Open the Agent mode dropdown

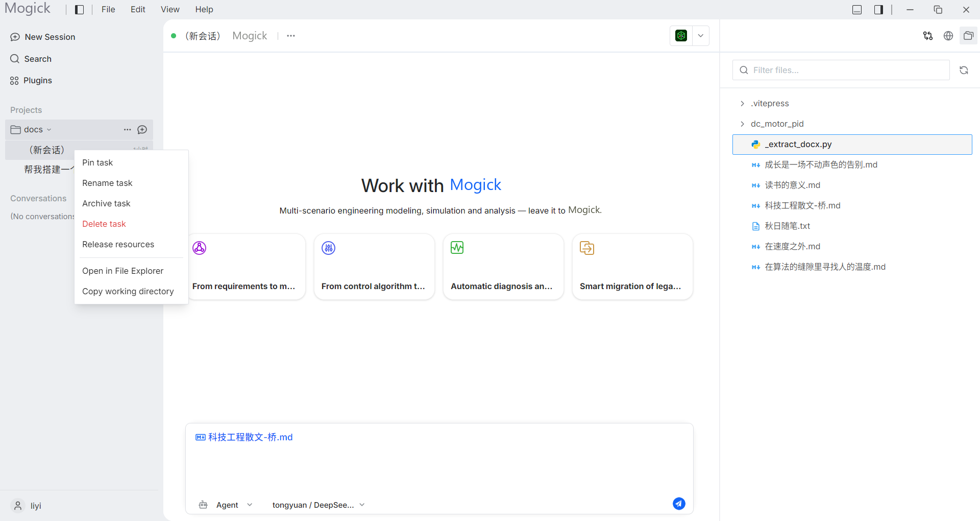click(x=226, y=505)
